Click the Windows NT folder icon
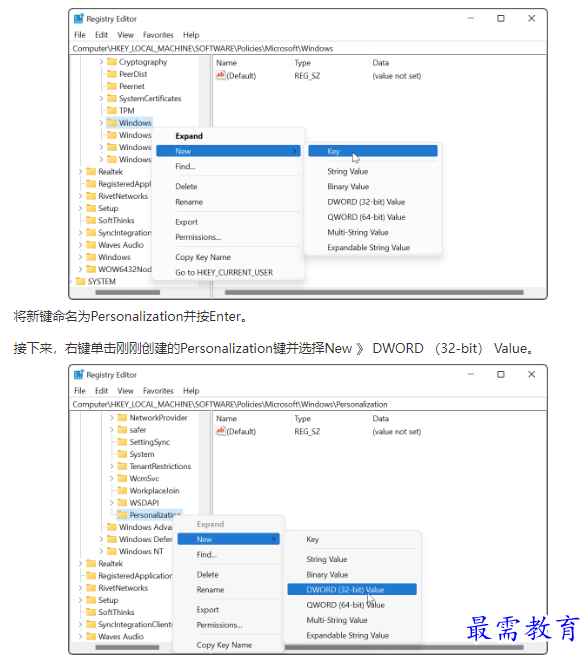588x660 pixels. [x=112, y=551]
